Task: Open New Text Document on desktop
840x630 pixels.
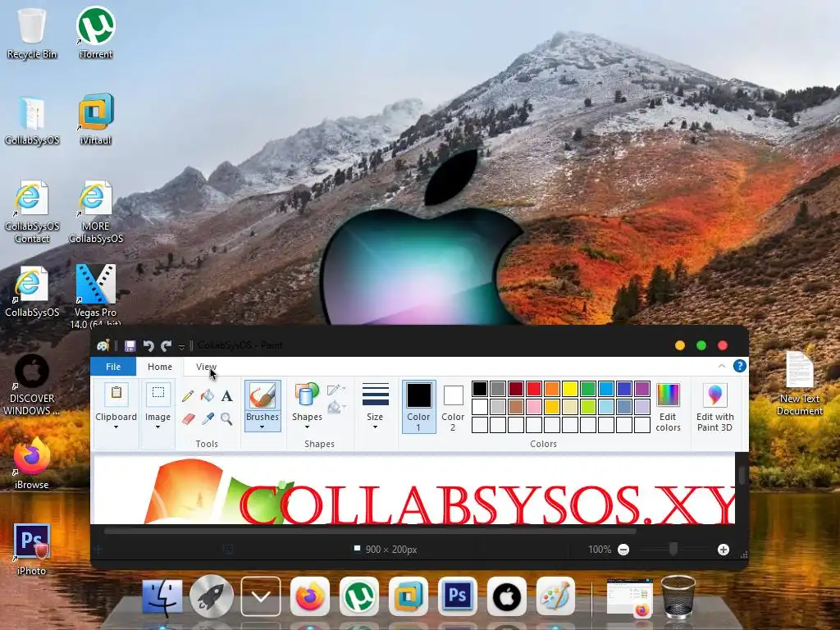Action: (799, 383)
